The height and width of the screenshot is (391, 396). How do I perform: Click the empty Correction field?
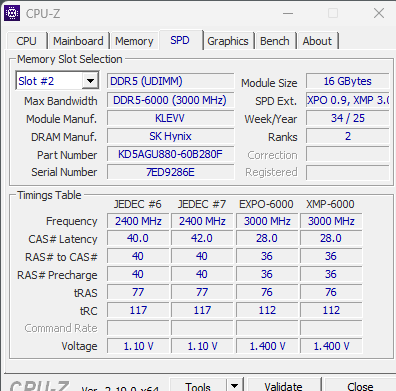coord(348,155)
